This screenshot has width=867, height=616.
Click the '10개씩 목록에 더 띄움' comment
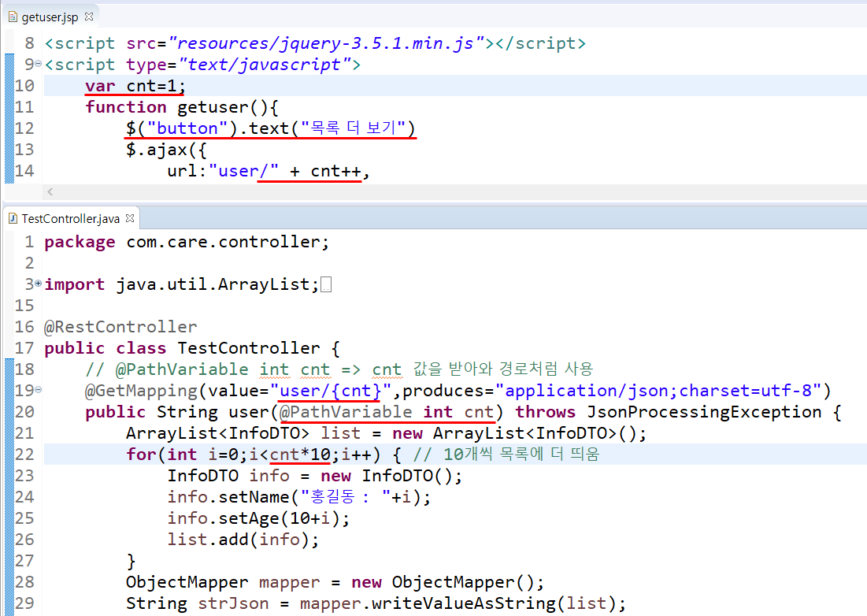click(506, 455)
